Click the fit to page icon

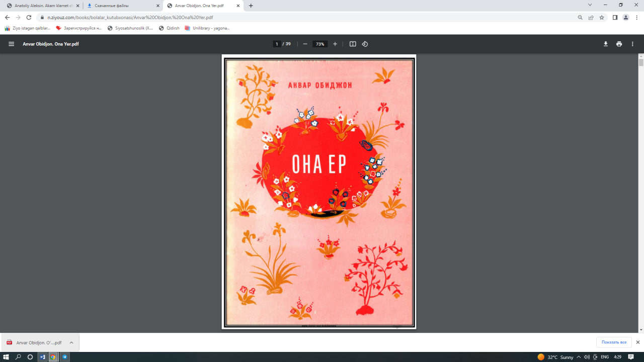tap(353, 44)
